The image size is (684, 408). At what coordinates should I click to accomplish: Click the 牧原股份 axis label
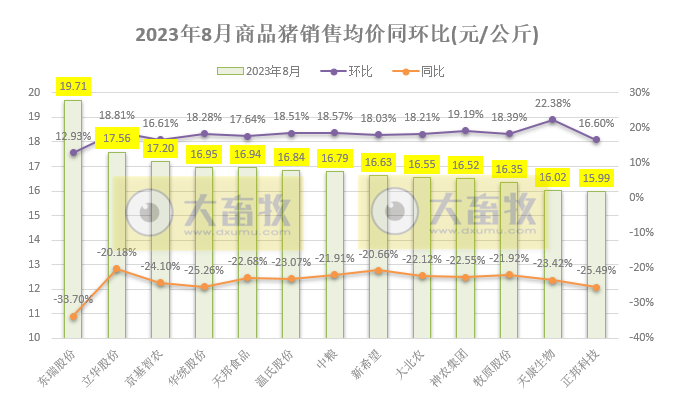(x=492, y=368)
